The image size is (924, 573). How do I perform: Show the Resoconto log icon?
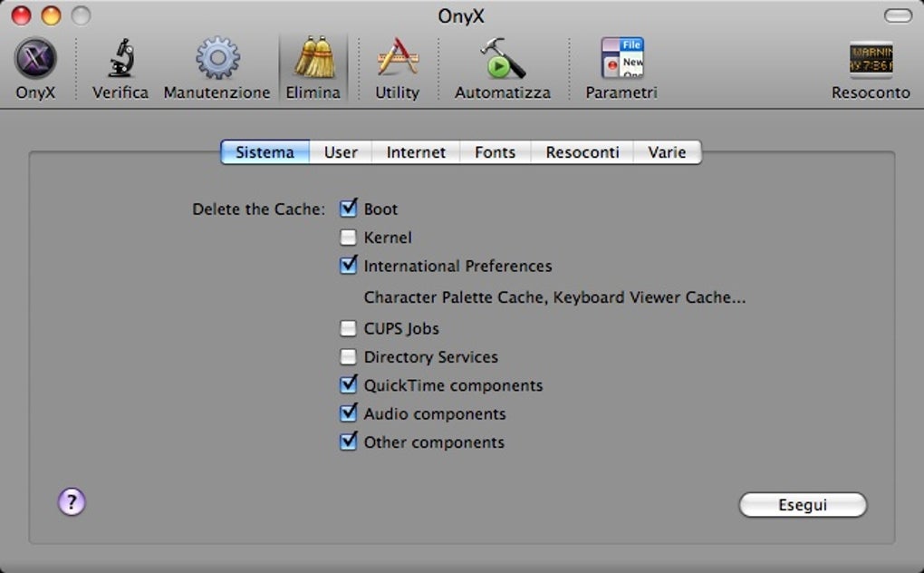(871, 60)
